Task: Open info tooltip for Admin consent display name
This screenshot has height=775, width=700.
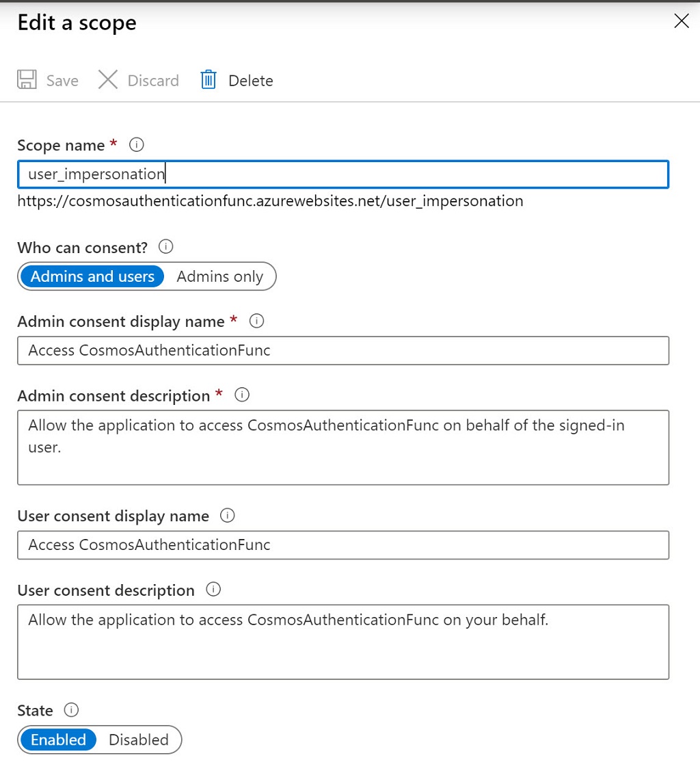Action: point(256,321)
